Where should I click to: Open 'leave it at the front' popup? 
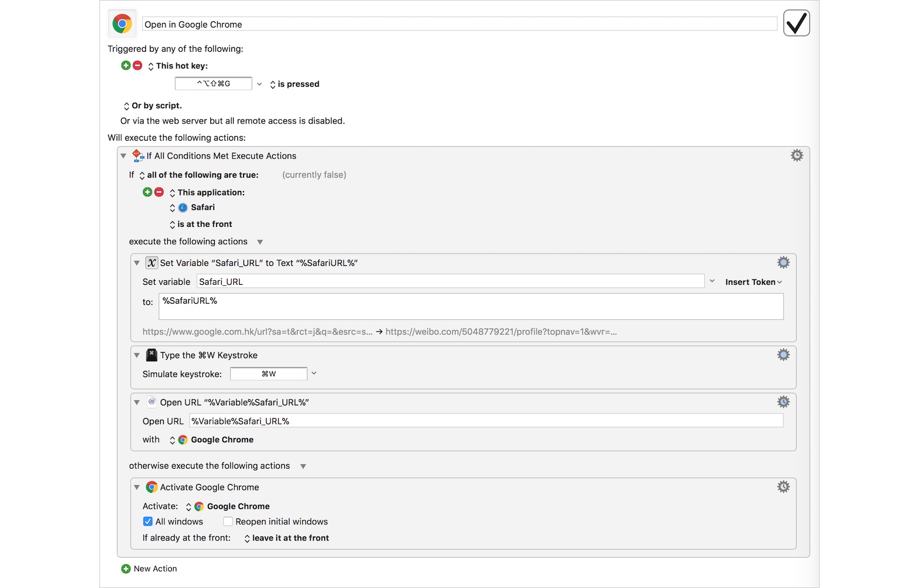(286, 538)
